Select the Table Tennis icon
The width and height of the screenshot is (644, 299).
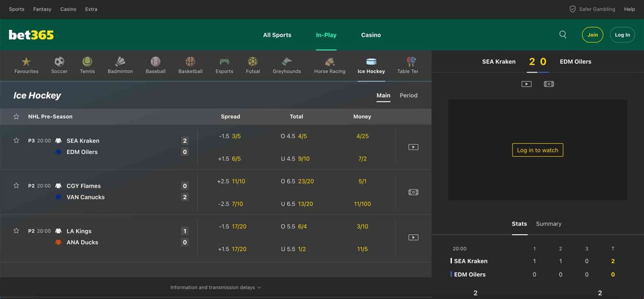point(411,62)
